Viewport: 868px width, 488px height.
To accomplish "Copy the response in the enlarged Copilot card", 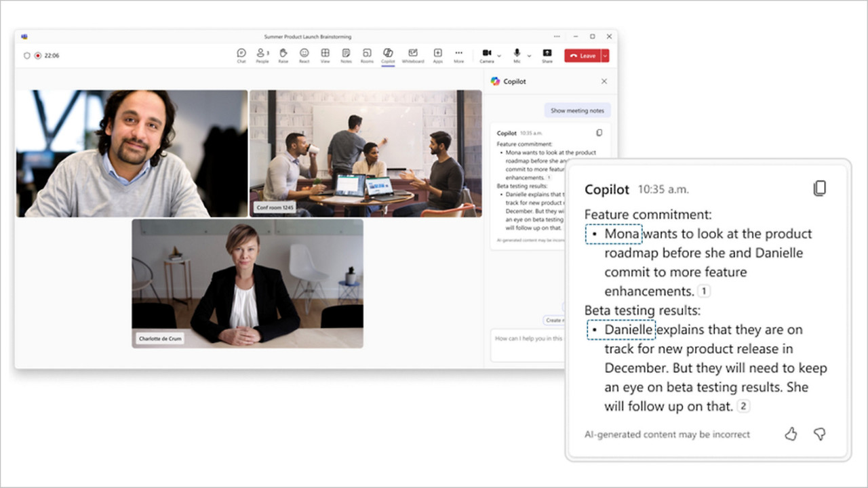I will [820, 188].
